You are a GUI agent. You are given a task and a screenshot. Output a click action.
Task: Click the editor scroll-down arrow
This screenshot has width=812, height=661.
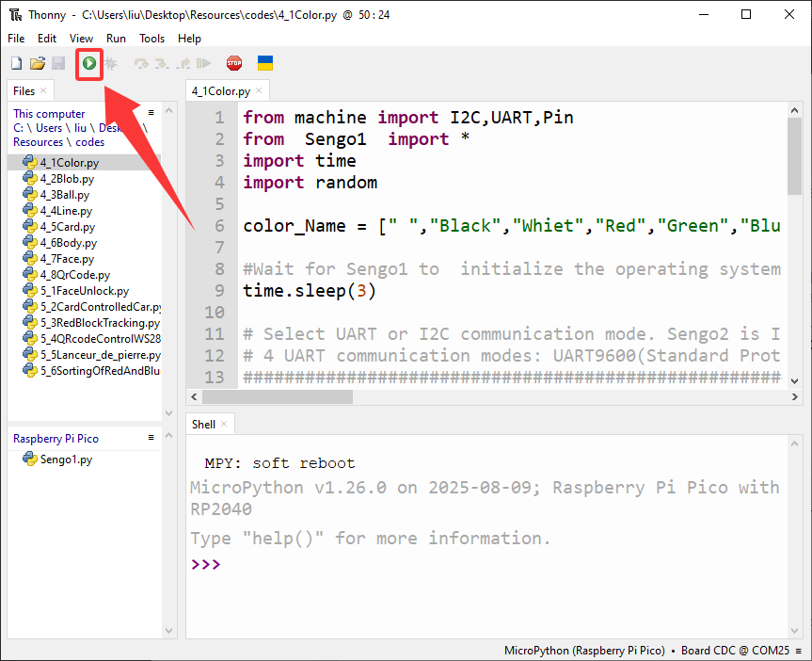point(795,381)
